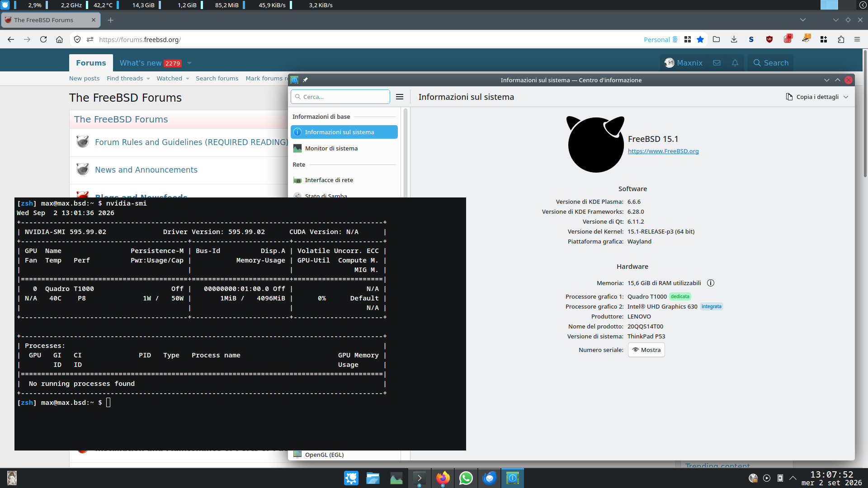This screenshot has width=868, height=488.
Task: Expand the What's new dropdown arrow
Action: (x=189, y=63)
